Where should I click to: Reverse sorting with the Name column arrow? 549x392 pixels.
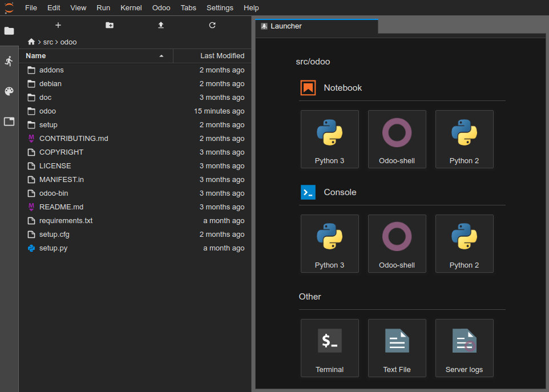(x=162, y=56)
